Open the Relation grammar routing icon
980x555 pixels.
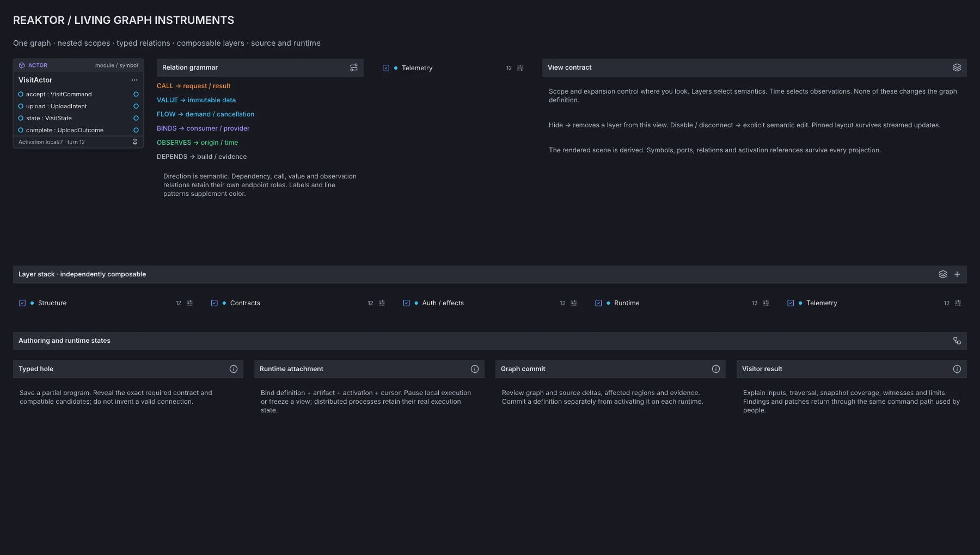pyautogui.click(x=354, y=67)
